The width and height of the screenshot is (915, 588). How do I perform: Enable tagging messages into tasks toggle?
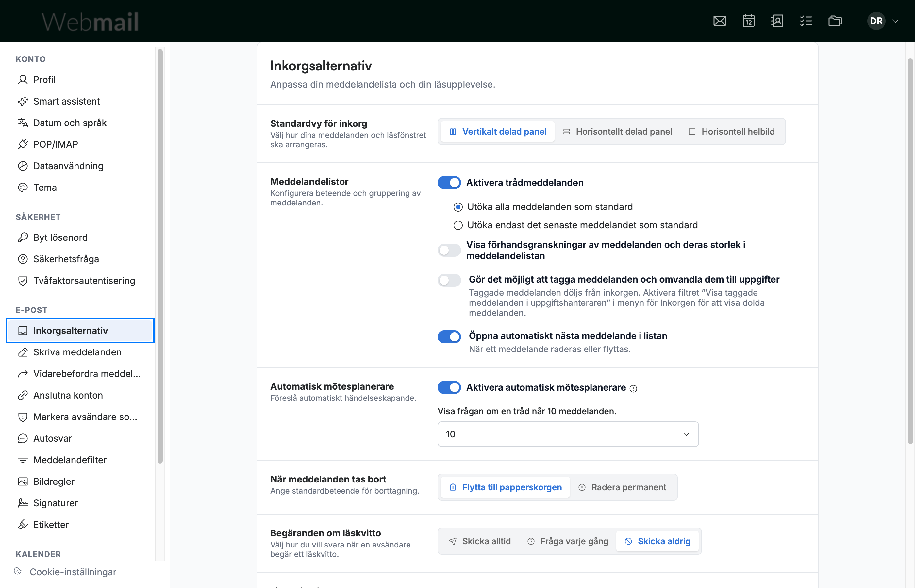click(x=449, y=280)
